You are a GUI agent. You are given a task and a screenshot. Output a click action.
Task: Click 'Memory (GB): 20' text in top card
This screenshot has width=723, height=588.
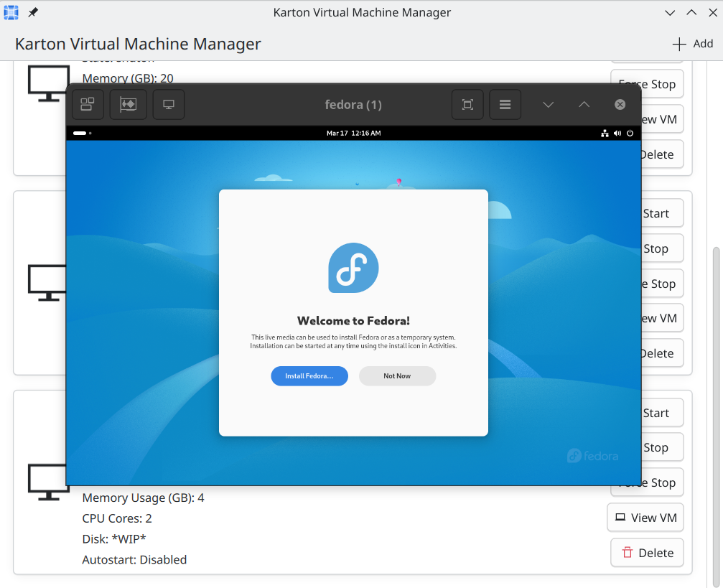128,78
